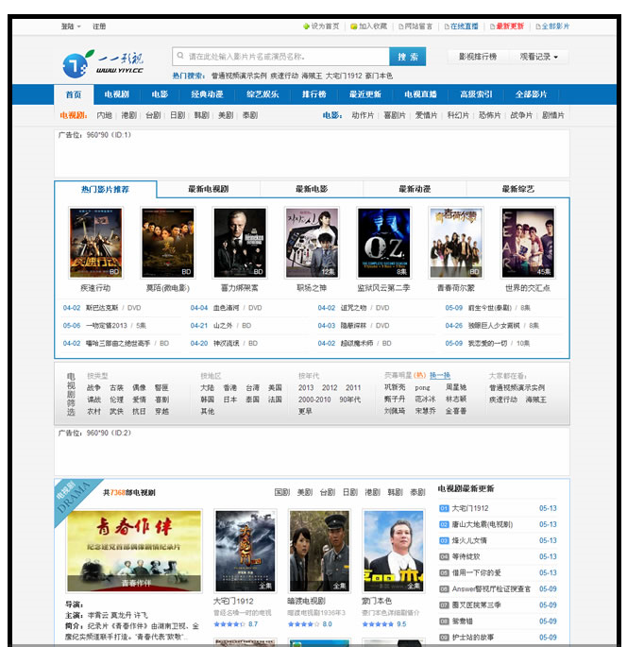Filter TV dramas by year 2013

click(306, 388)
